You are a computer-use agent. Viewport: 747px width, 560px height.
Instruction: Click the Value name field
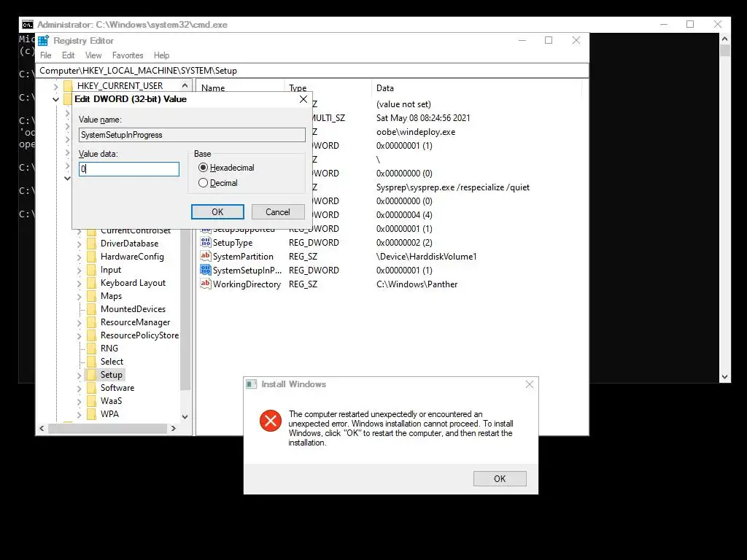pos(192,135)
